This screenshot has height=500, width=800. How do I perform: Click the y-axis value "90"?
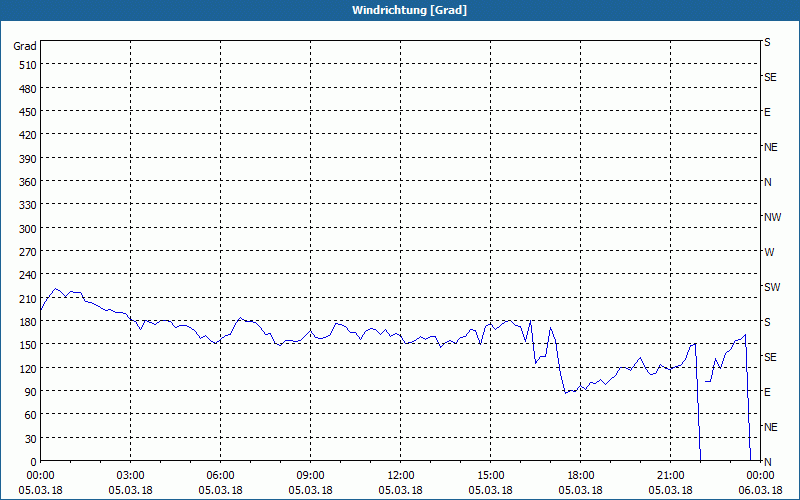[31, 392]
